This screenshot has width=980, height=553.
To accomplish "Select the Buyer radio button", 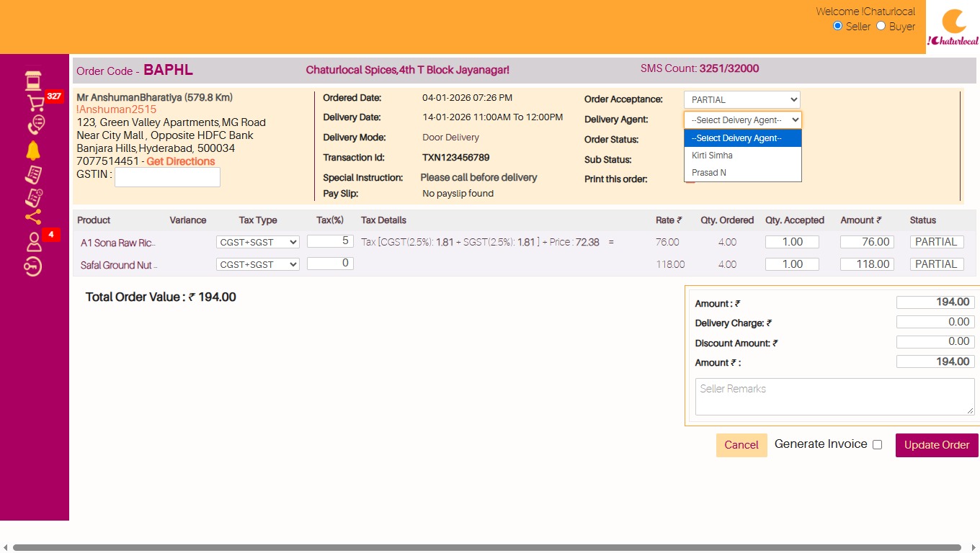I will (x=881, y=26).
